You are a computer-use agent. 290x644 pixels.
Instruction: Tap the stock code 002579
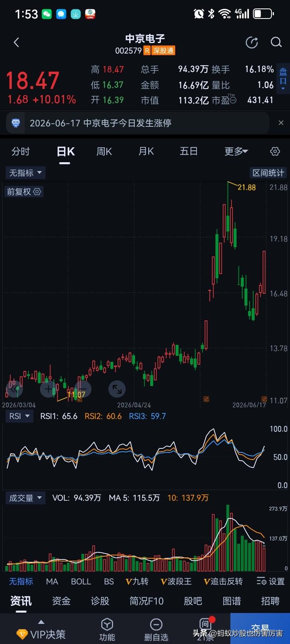point(128,51)
